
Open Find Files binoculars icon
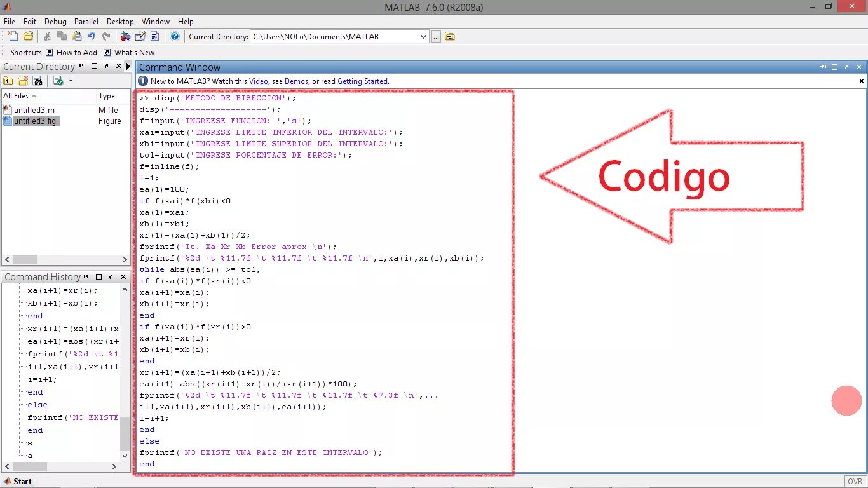pyautogui.click(x=37, y=81)
